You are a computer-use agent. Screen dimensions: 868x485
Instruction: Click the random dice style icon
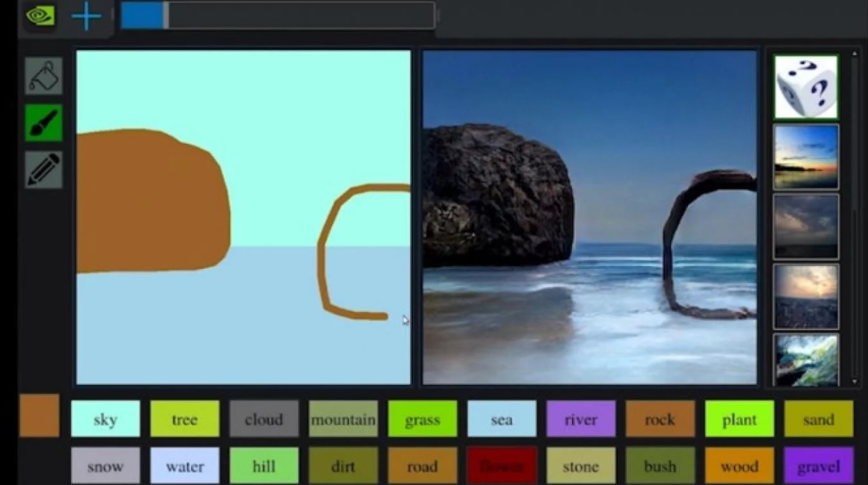[805, 87]
